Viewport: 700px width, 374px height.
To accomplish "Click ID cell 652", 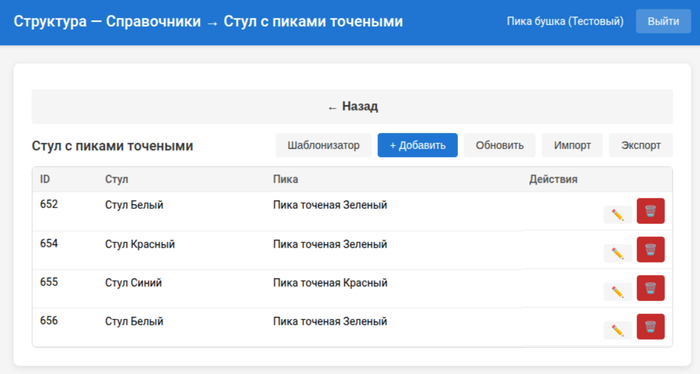I will 49,204.
